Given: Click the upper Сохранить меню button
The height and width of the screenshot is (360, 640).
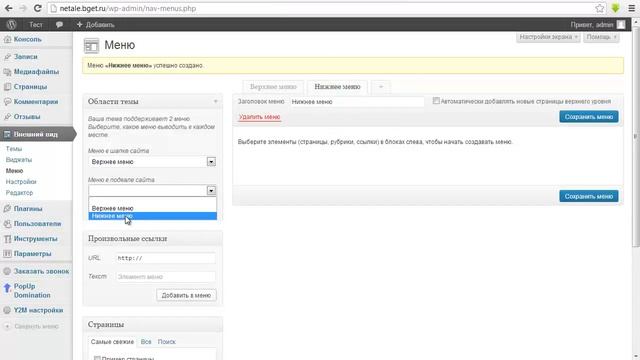Looking at the screenshot, I should 589,117.
